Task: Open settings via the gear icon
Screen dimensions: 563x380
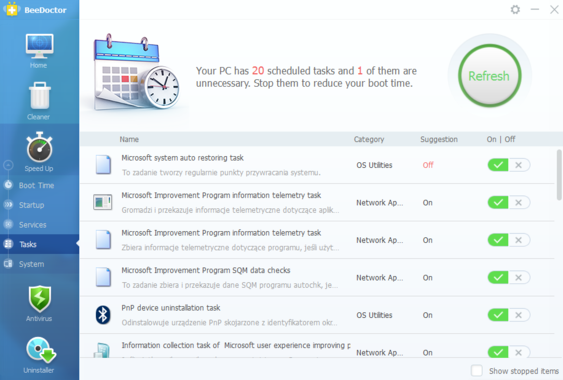Action: click(515, 9)
